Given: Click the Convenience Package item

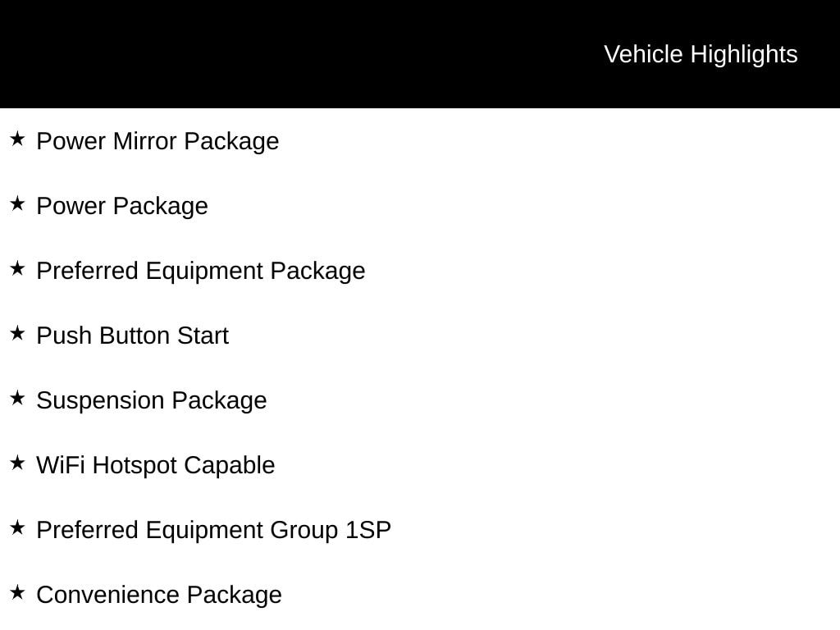Looking at the screenshot, I should (x=159, y=596).
